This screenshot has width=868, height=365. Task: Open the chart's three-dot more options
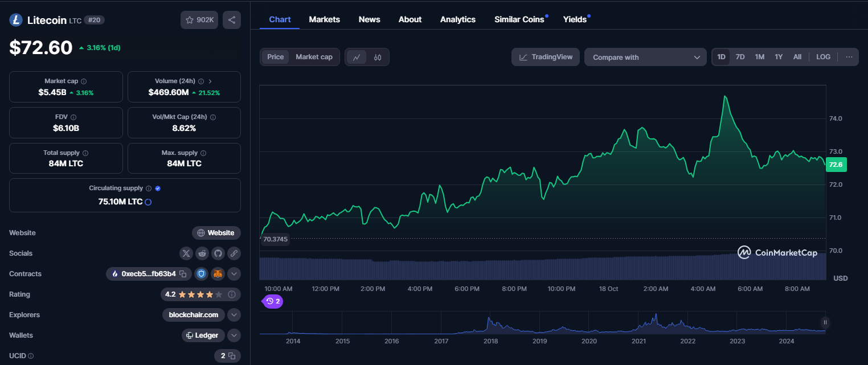pos(849,57)
